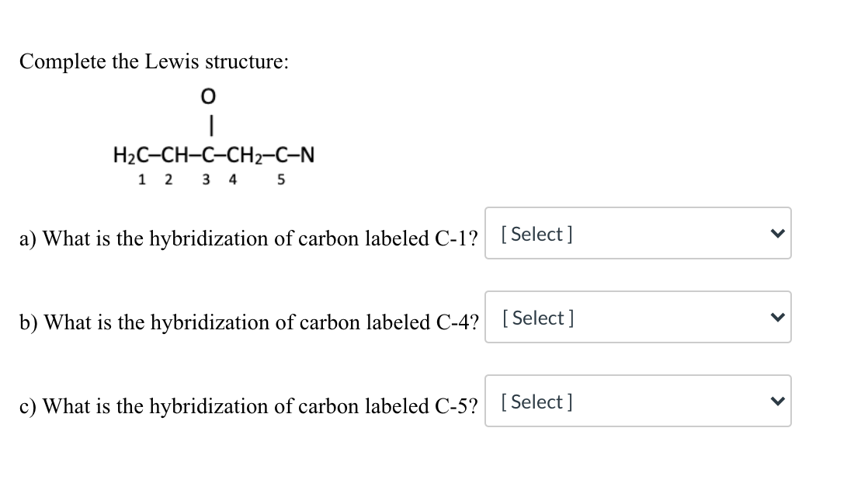This screenshot has height=480, width=868.
Task: Click question a) text about carbon C-1
Action: [x=248, y=238]
